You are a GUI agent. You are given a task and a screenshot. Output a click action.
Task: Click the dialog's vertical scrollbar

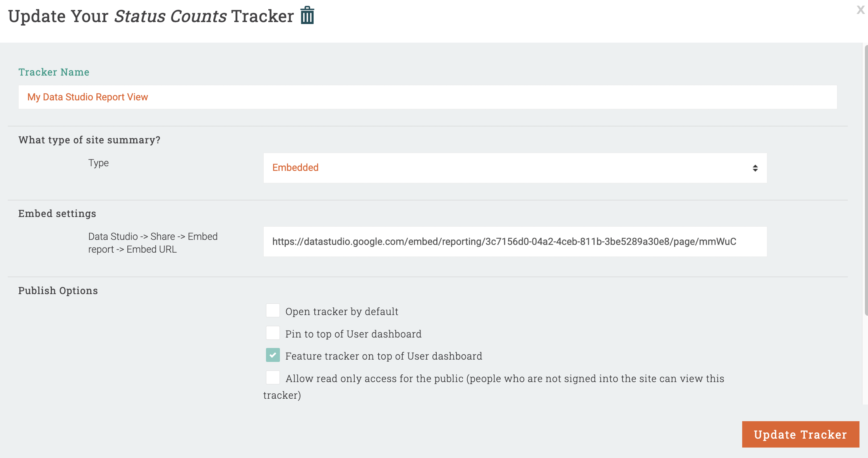(x=866, y=178)
